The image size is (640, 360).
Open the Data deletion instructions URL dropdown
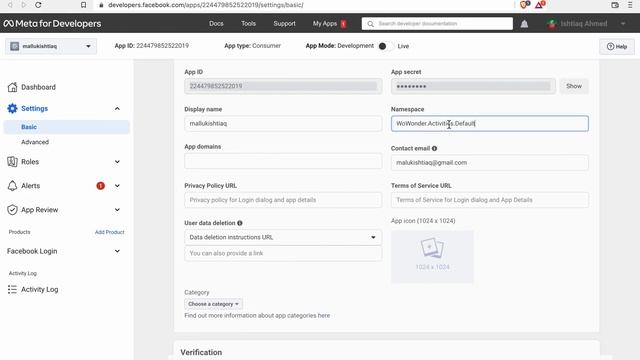click(283, 237)
